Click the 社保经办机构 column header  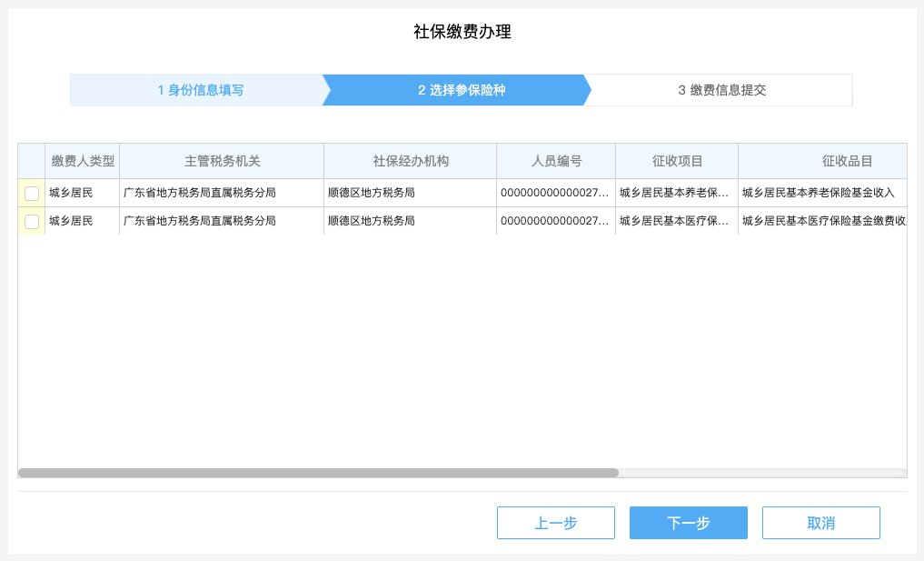click(x=410, y=161)
